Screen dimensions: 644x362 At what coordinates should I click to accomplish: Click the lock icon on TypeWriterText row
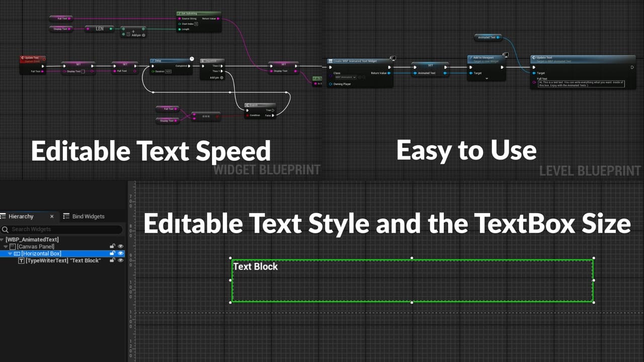(112, 260)
